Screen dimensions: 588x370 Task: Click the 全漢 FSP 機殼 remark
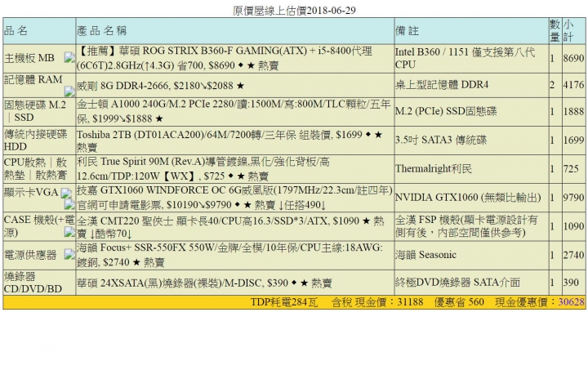466,226
